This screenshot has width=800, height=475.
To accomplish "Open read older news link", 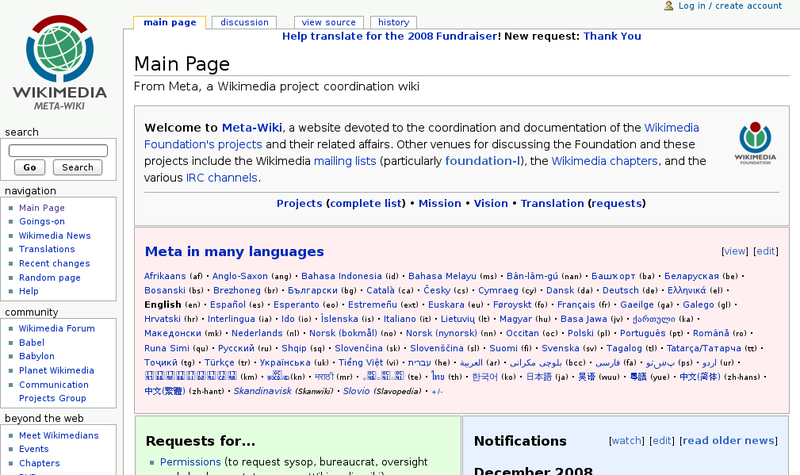I will coord(728,440).
